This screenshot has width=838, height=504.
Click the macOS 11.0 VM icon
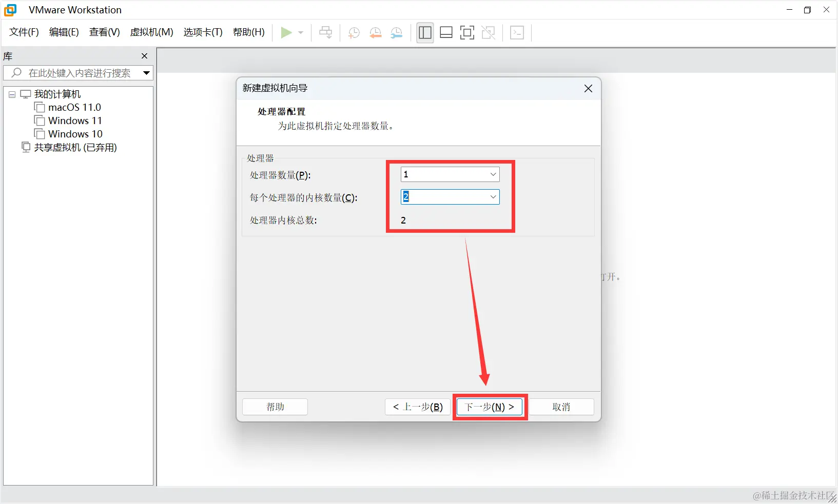(x=40, y=107)
